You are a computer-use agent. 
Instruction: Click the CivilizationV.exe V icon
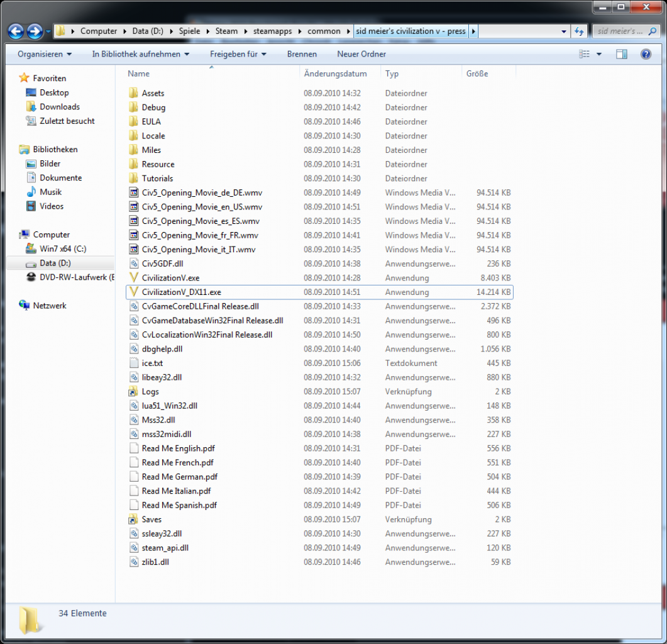(133, 277)
